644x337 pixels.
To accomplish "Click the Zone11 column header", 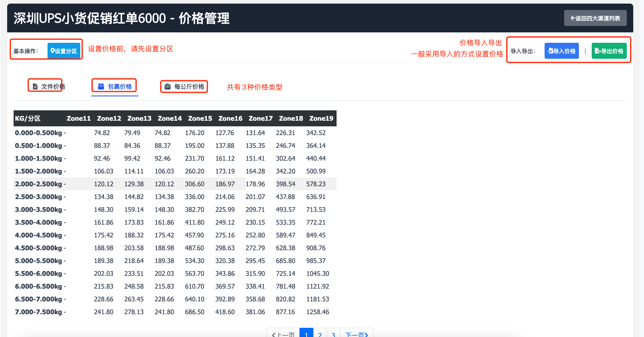I will 79,118.
